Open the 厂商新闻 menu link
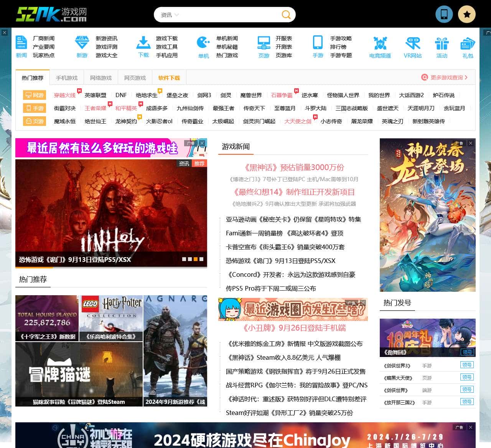The height and width of the screenshot is (448, 491). click(44, 38)
